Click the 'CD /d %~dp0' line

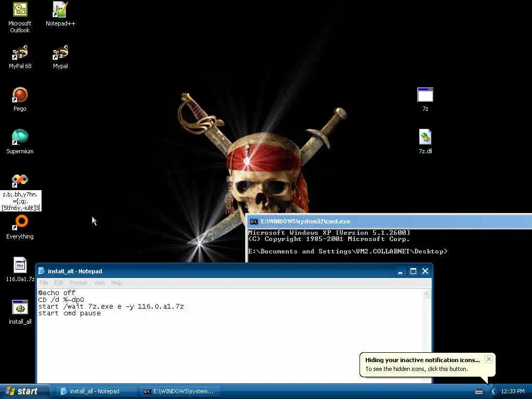pos(61,300)
